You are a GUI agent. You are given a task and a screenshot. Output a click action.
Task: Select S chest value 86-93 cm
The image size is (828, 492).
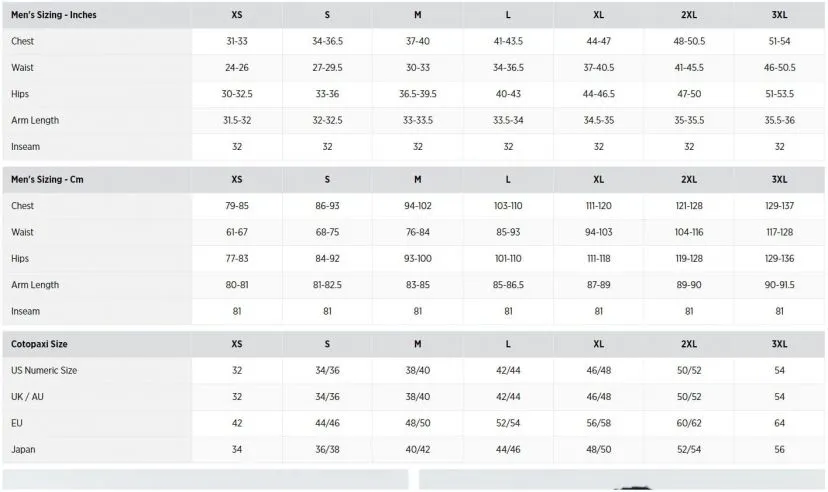[x=327, y=206]
